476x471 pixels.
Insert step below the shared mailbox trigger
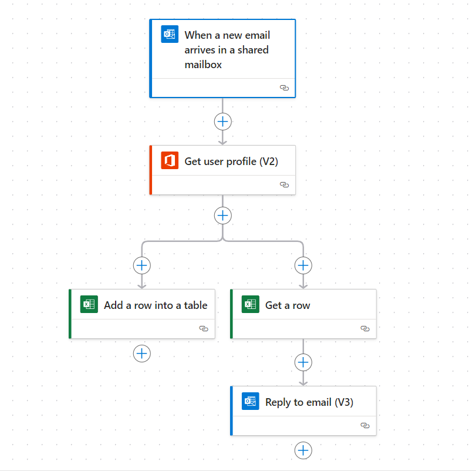[x=223, y=122]
